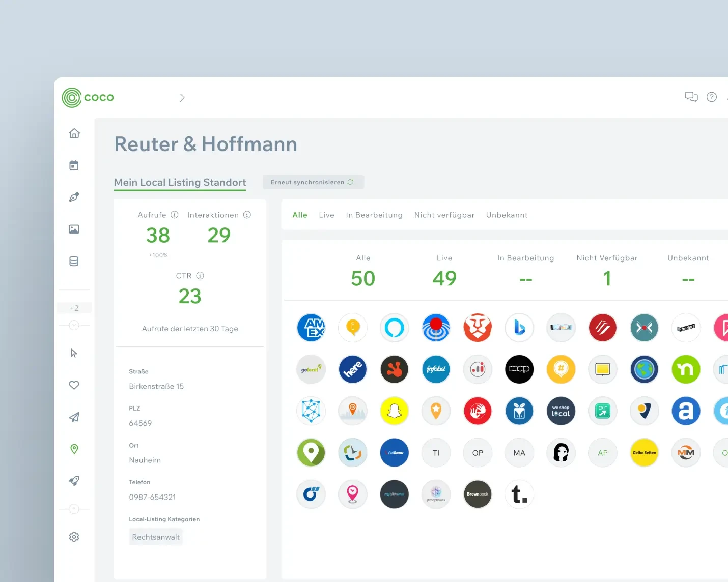Open the home icon in sidebar
The width and height of the screenshot is (728, 582).
[74, 133]
